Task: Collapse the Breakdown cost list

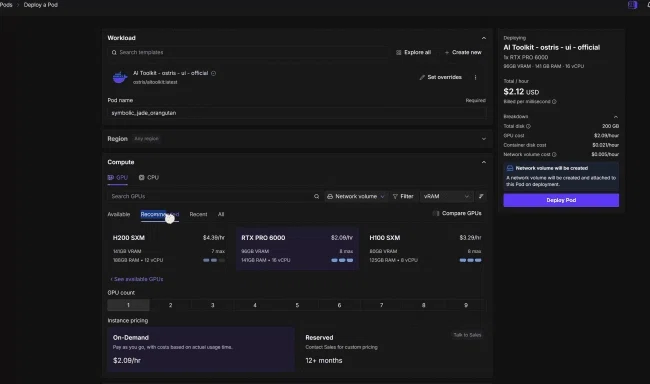Action: [x=616, y=117]
